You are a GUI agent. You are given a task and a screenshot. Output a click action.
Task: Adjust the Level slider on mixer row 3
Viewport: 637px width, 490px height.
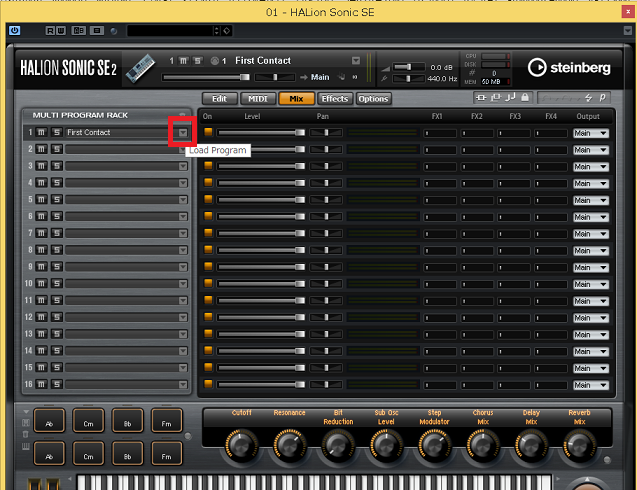[261, 166]
